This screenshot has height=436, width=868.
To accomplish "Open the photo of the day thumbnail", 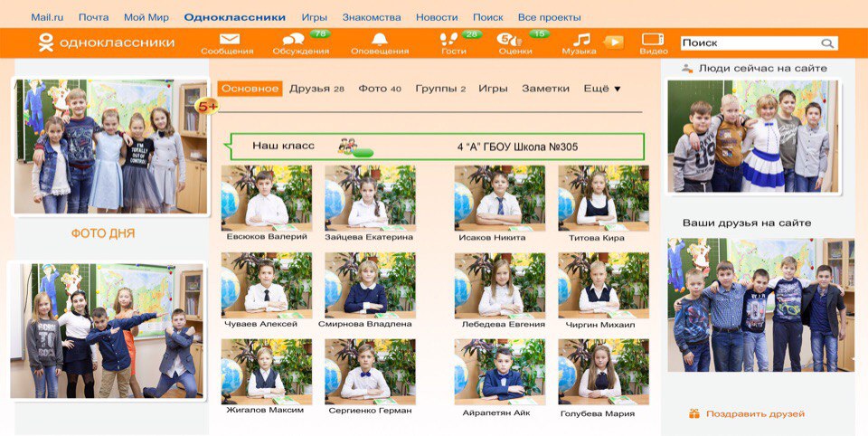I will 110,147.
